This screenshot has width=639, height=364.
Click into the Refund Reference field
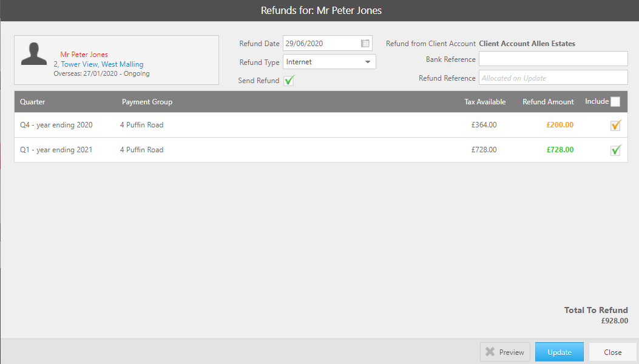553,78
